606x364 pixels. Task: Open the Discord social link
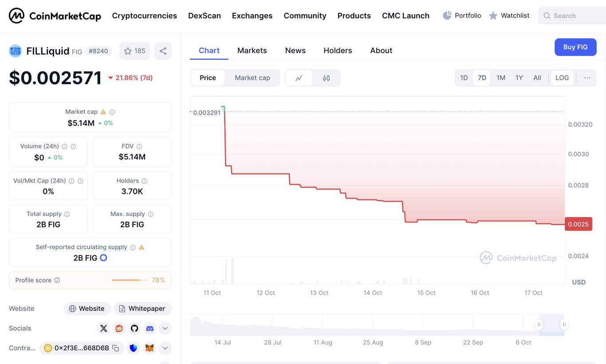150,329
